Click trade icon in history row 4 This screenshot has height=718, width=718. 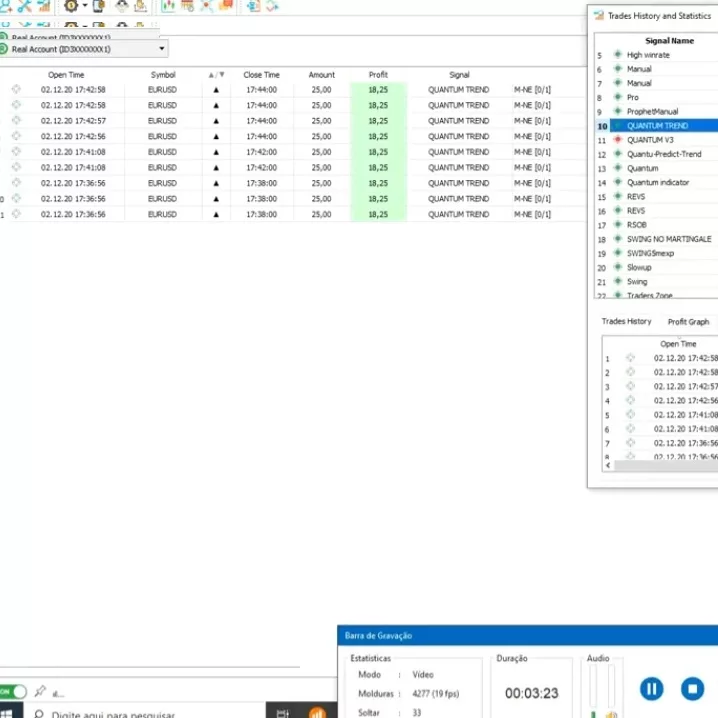pos(630,400)
